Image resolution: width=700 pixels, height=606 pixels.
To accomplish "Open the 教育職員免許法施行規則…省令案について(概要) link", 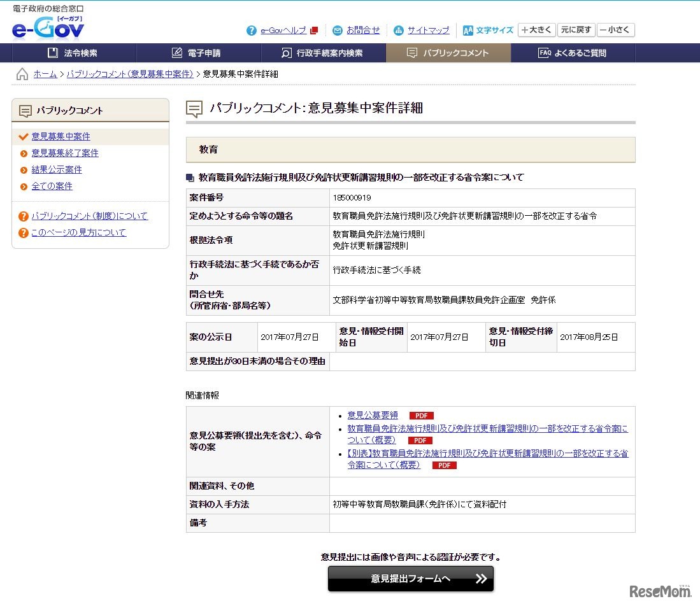I will coord(487,434).
